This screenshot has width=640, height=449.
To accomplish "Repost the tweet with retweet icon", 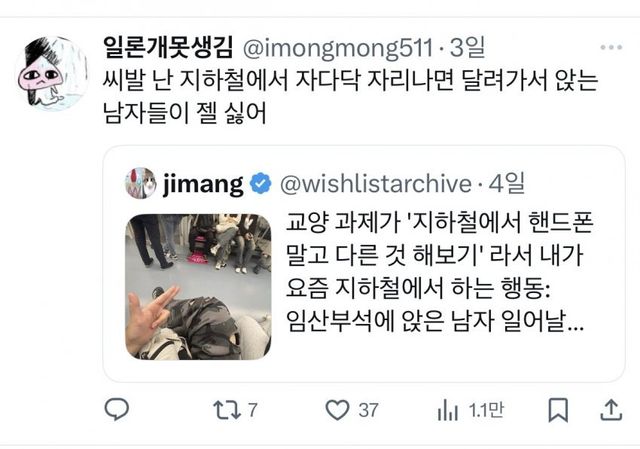I will click(227, 410).
